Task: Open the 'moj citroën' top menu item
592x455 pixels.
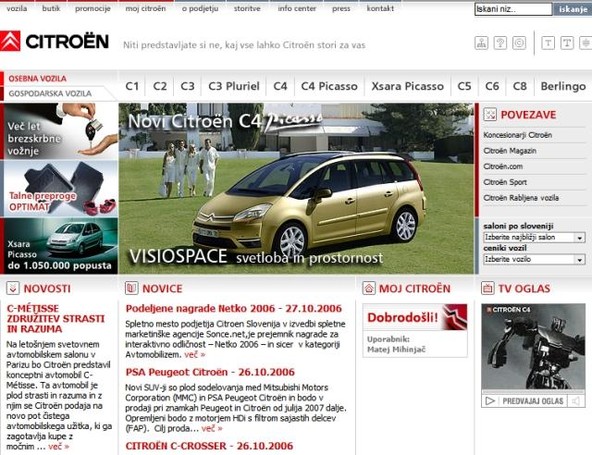Action: click(145, 8)
